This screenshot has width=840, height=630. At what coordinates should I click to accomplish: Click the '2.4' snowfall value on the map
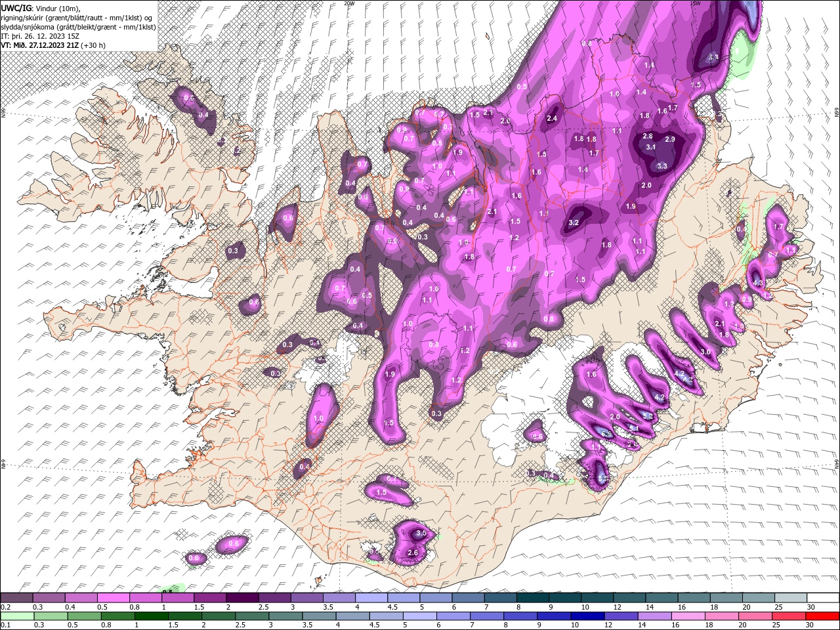point(552,119)
